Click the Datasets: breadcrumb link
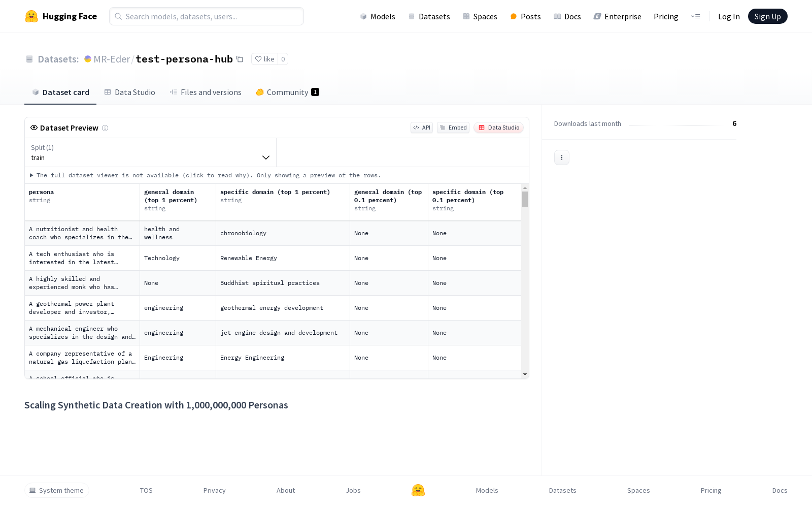Screen dimensions: 812x508 point(58,59)
